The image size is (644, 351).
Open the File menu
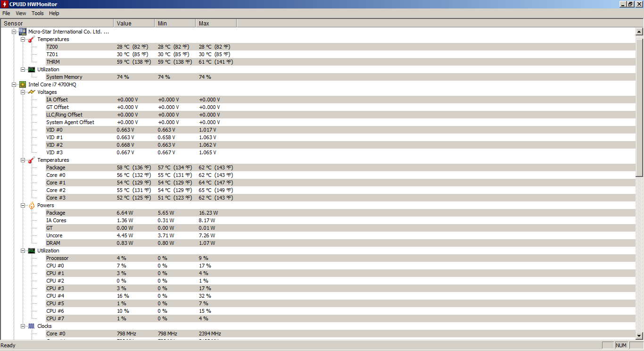[6, 13]
